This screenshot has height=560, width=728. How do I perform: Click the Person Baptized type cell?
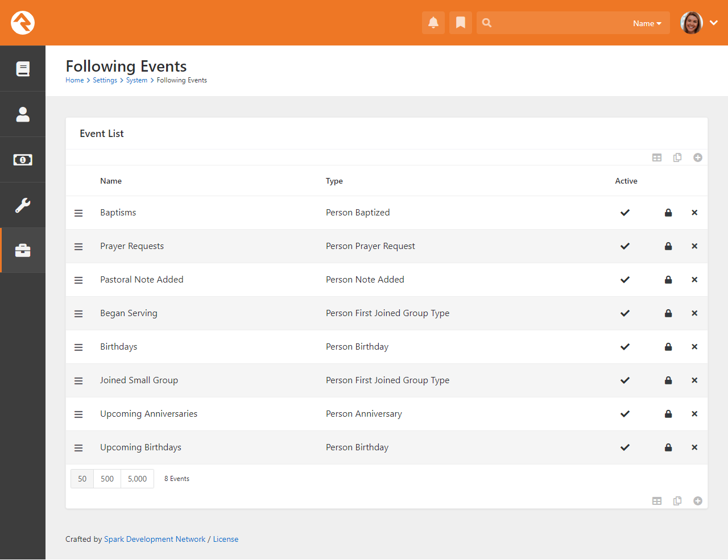point(358,213)
